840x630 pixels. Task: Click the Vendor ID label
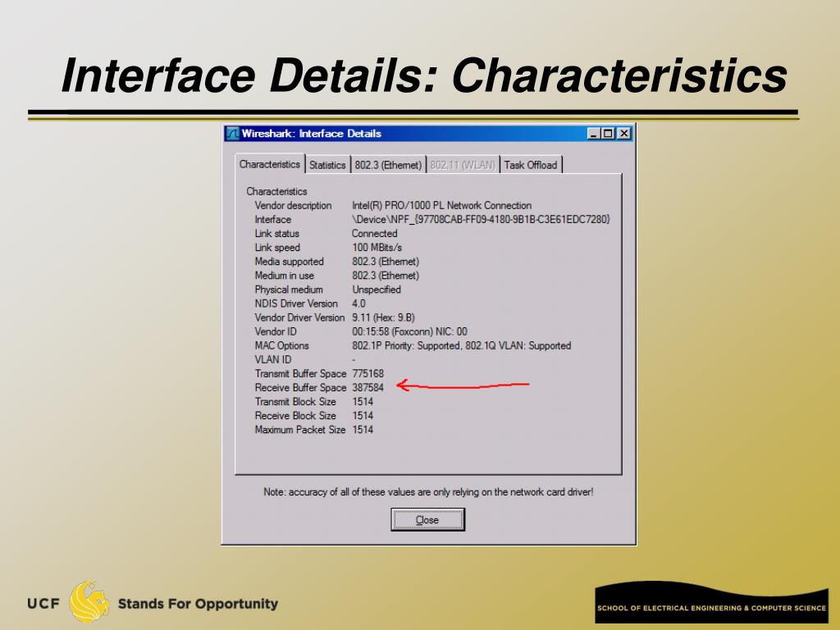pos(276,331)
